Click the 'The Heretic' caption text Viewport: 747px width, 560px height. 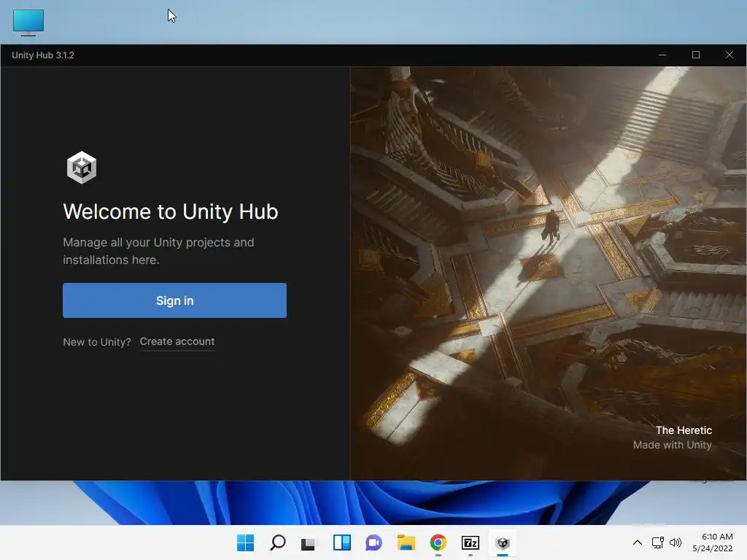pos(684,430)
